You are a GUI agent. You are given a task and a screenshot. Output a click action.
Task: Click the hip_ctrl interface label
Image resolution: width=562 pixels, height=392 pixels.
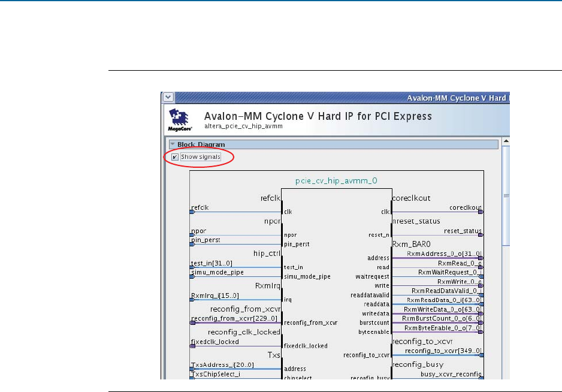click(267, 254)
